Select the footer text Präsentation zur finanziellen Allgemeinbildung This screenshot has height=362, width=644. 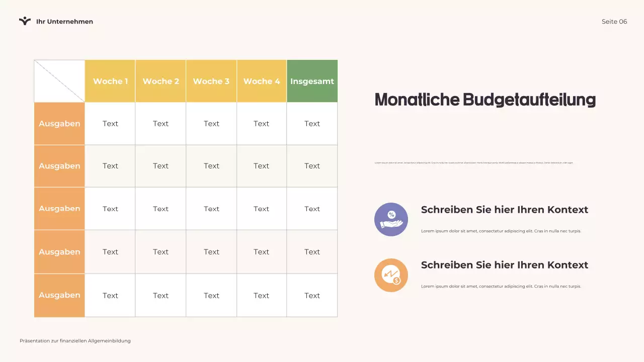[75, 341]
